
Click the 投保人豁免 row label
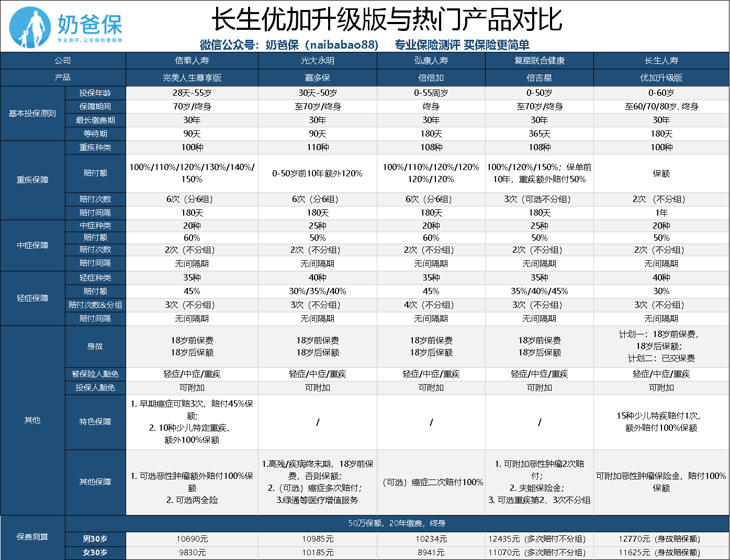pos(95,388)
